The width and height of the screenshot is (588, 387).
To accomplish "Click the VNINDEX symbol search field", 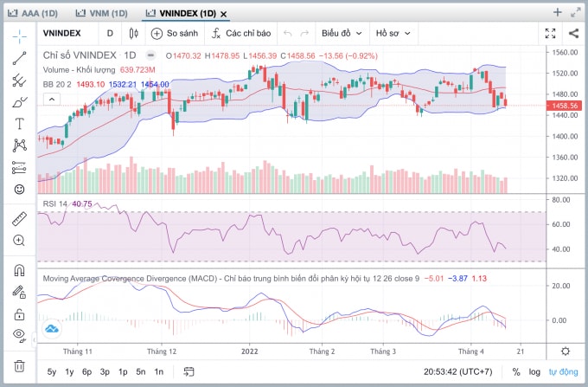I will [x=62, y=34].
